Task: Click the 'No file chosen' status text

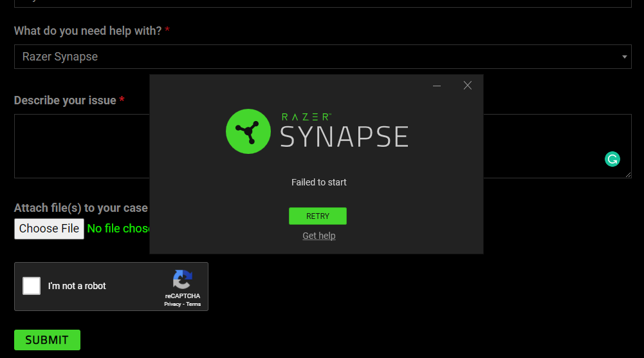Action: pyautogui.click(x=118, y=229)
